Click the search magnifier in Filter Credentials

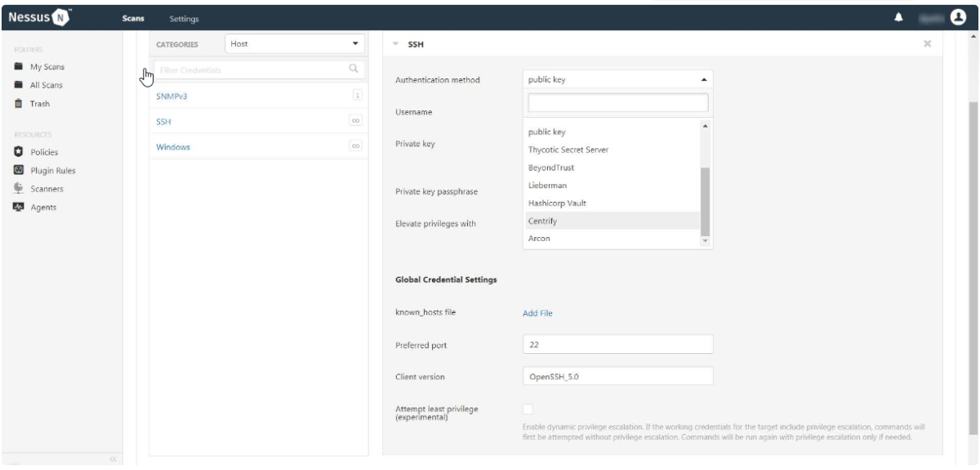pyautogui.click(x=354, y=69)
